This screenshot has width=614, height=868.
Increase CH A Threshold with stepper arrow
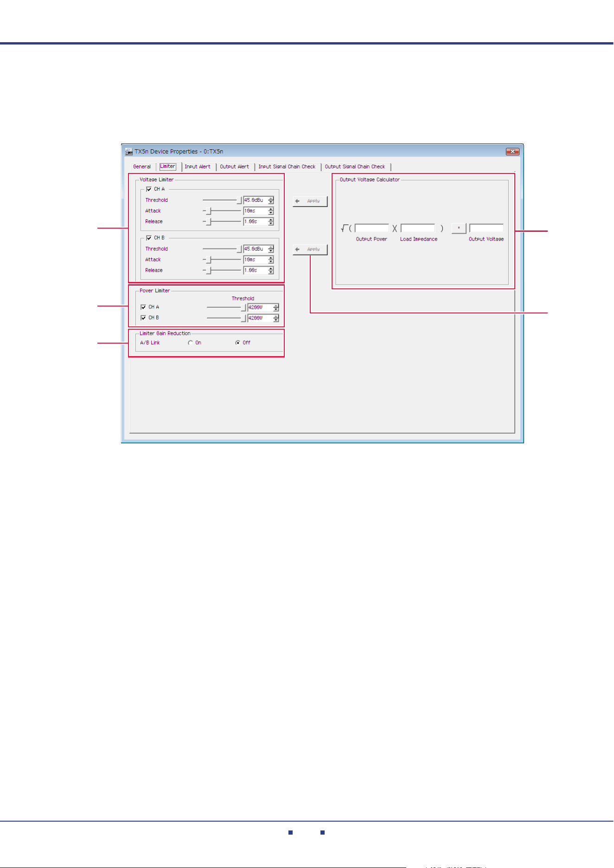point(271,198)
